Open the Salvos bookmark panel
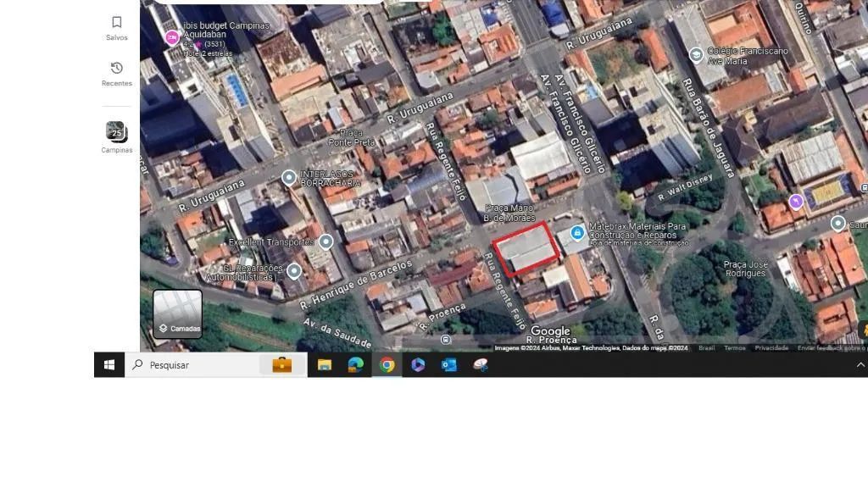868x488 pixels. (x=116, y=28)
